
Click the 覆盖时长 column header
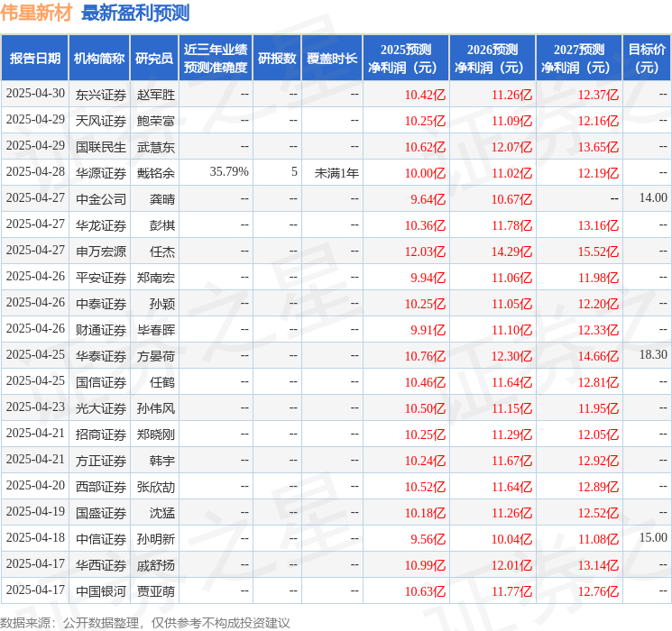[332, 59]
